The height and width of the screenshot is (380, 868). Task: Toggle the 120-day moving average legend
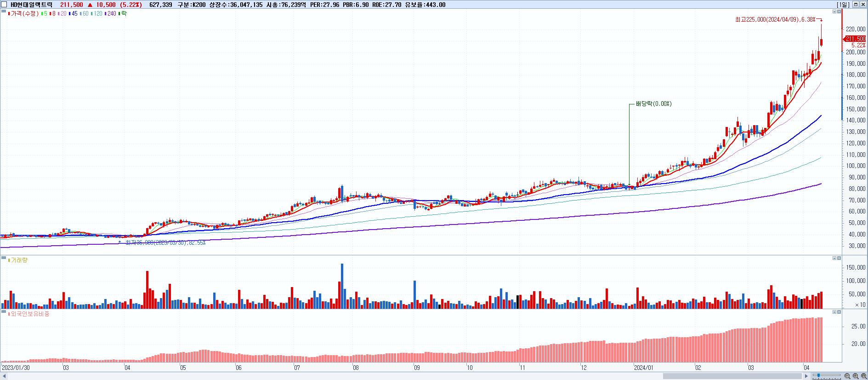(x=97, y=14)
